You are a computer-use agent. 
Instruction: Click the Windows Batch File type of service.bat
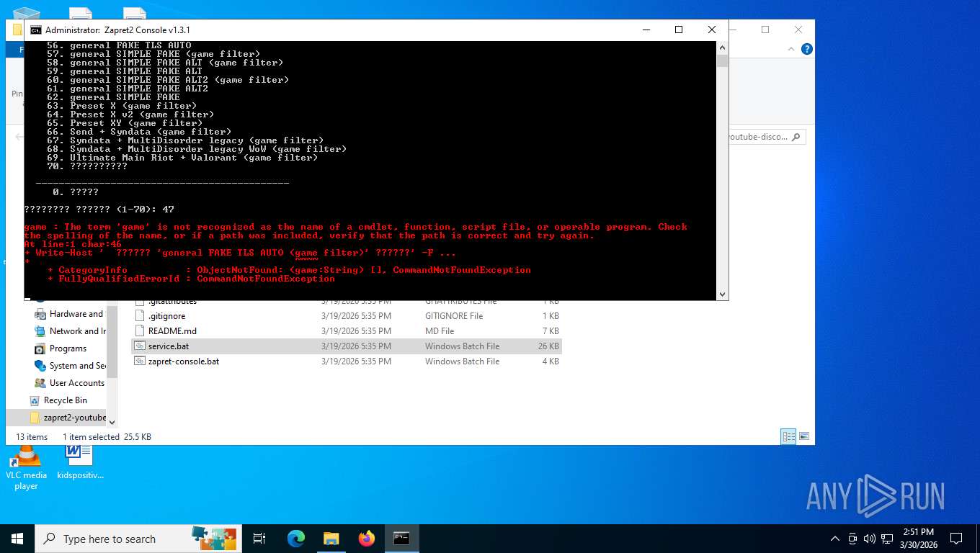coord(462,346)
